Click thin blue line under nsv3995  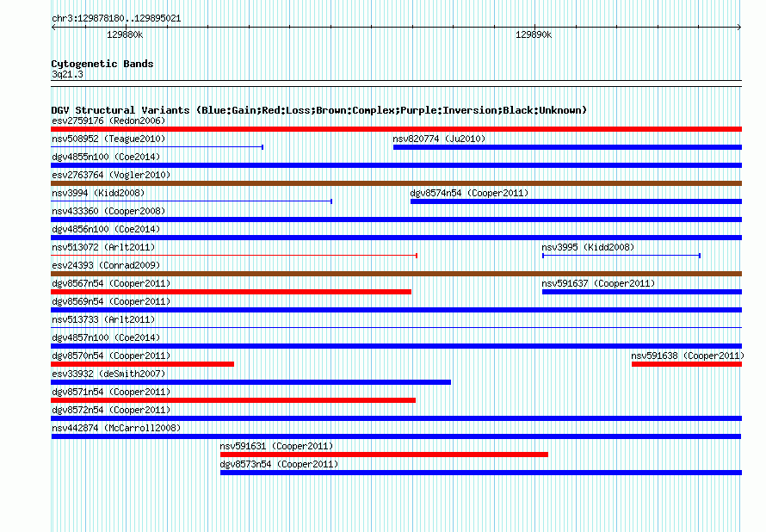click(x=621, y=256)
